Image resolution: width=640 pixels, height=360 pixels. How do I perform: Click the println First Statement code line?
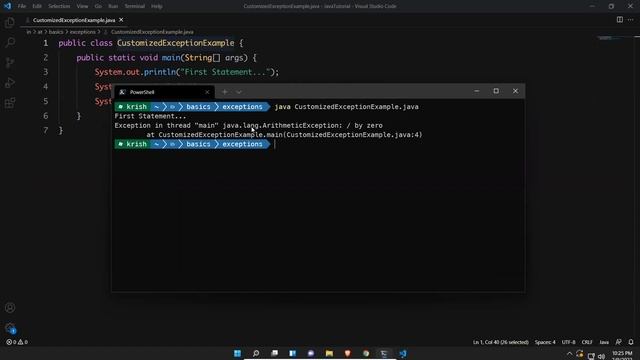(x=187, y=72)
